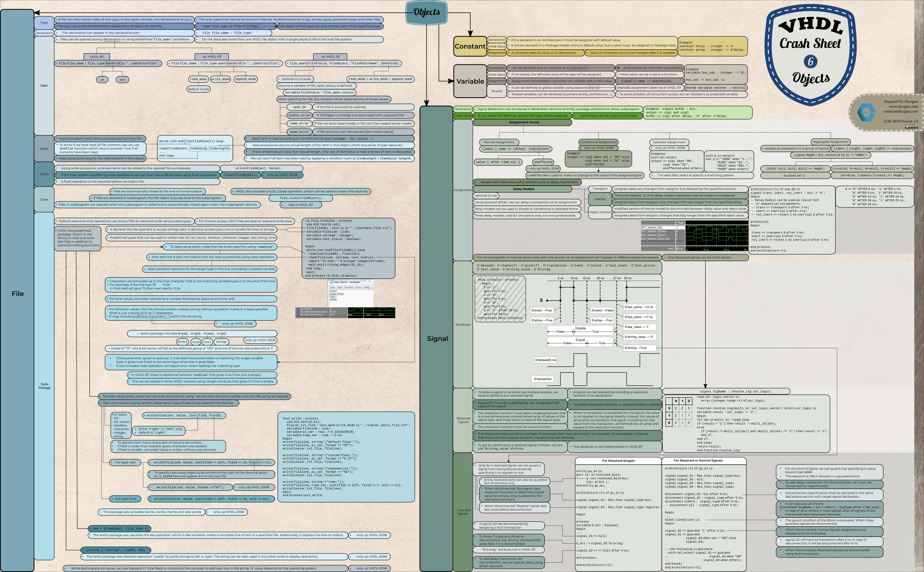Click the 'strings' pill

point(222,342)
